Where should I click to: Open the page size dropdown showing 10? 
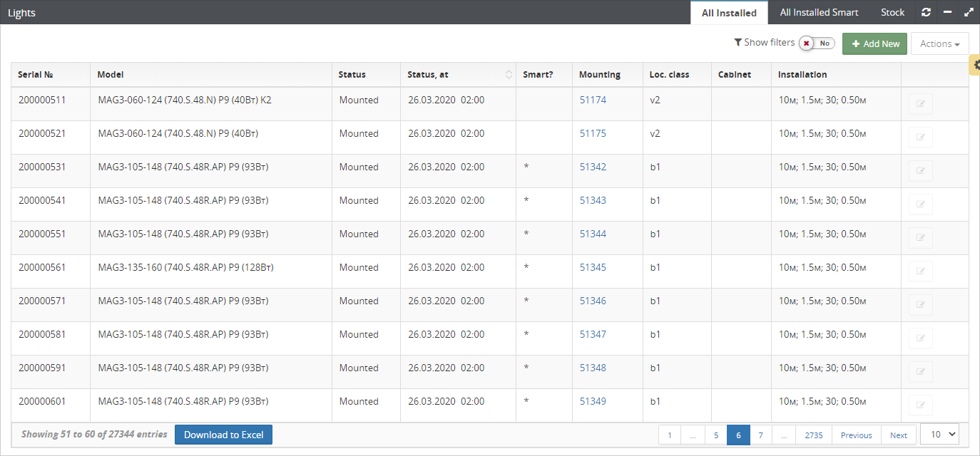pos(939,434)
